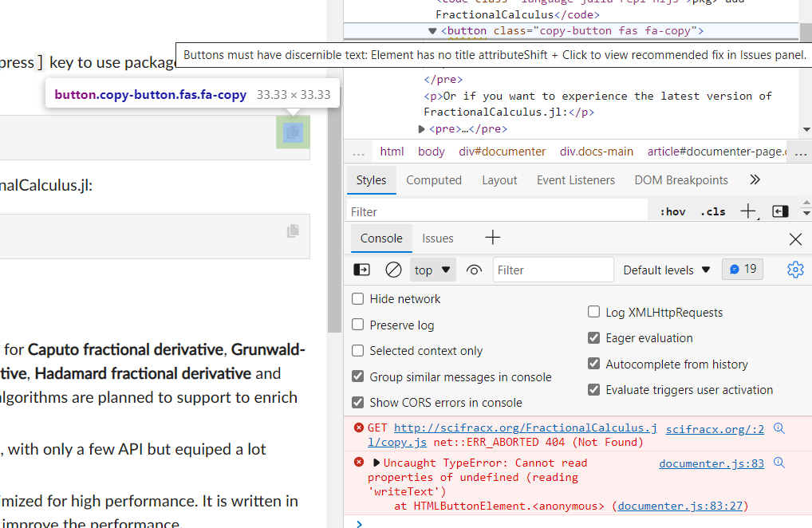
Task: Disable Eager evaluation
Action: coord(593,337)
